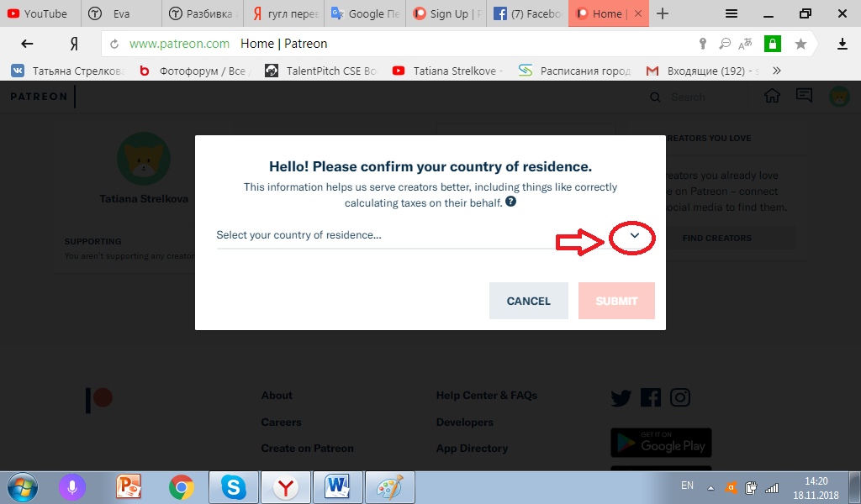
Task: Switch to the YouTube tab
Action: point(40,13)
